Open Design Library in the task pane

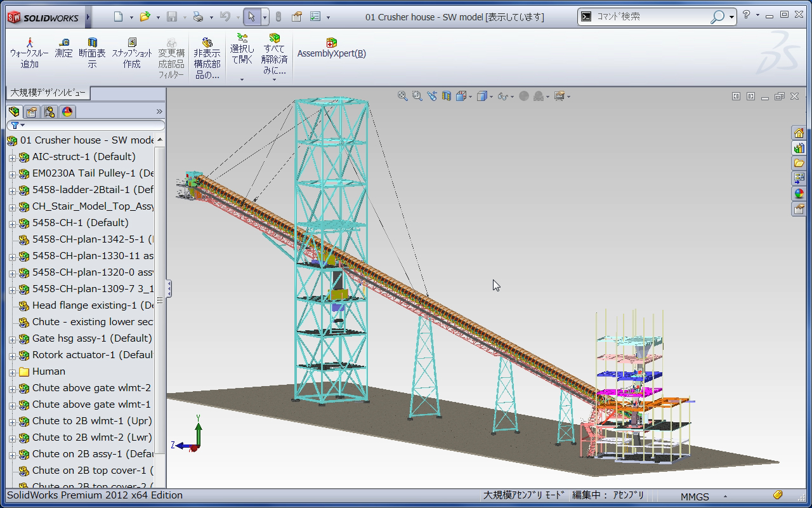799,148
